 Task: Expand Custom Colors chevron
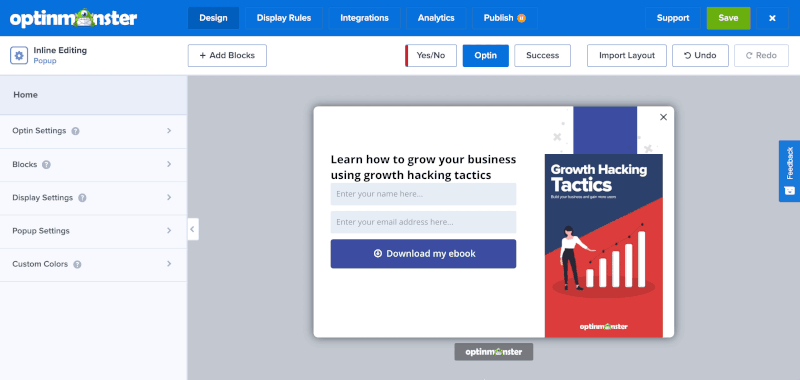click(169, 264)
